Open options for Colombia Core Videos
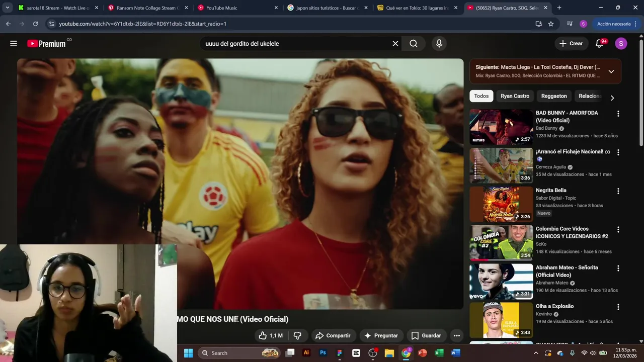The height and width of the screenshot is (362, 644). (618, 230)
